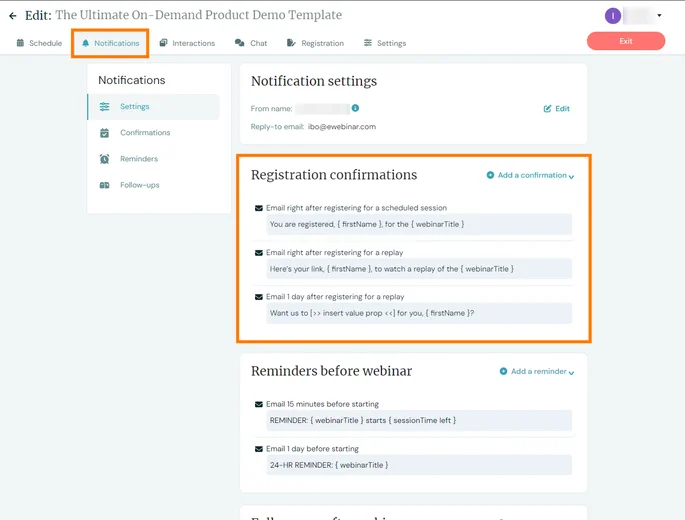The height and width of the screenshot is (520, 685).
Task: Go to the Registration tab
Action: (x=315, y=43)
